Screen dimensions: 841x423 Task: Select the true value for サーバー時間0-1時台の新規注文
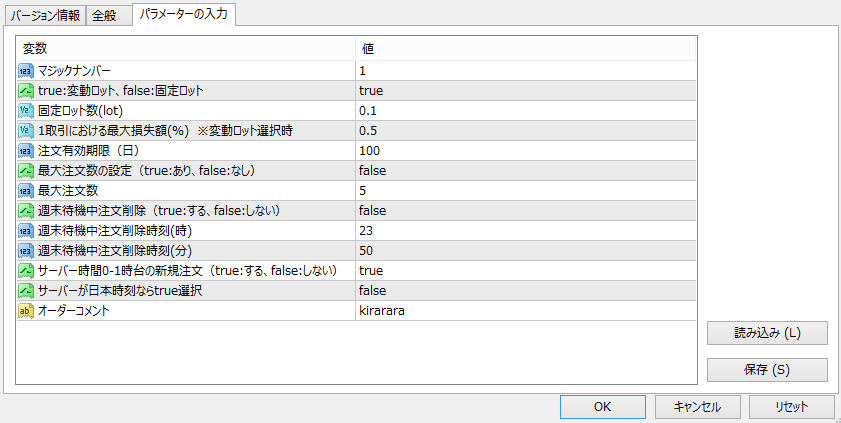tap(371, 271)
